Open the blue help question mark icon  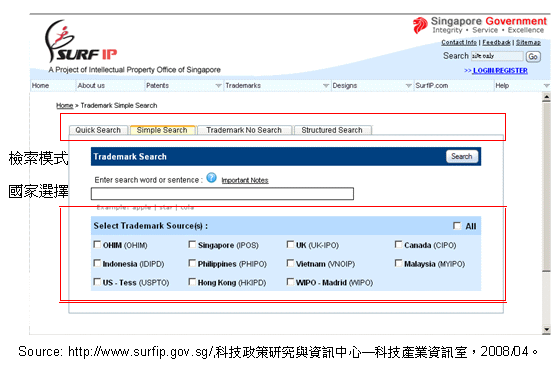211,177
